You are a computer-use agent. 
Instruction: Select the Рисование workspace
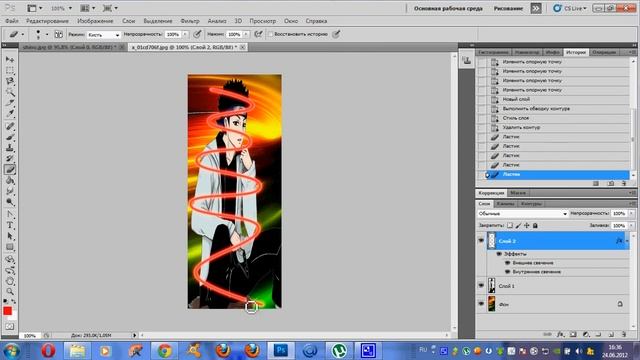point(508,8)
